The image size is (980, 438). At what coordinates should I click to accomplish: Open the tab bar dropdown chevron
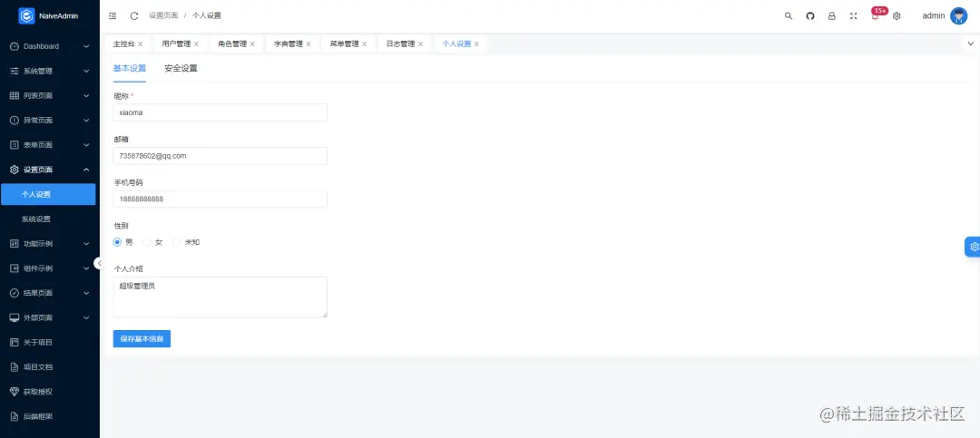[971, 44]
